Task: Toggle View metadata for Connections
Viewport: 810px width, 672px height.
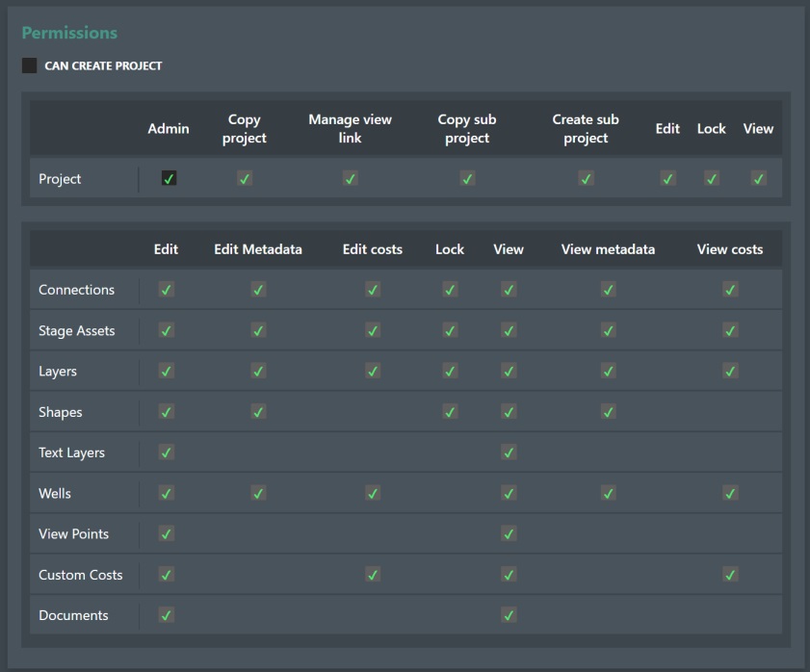Action: pos(608,290)
